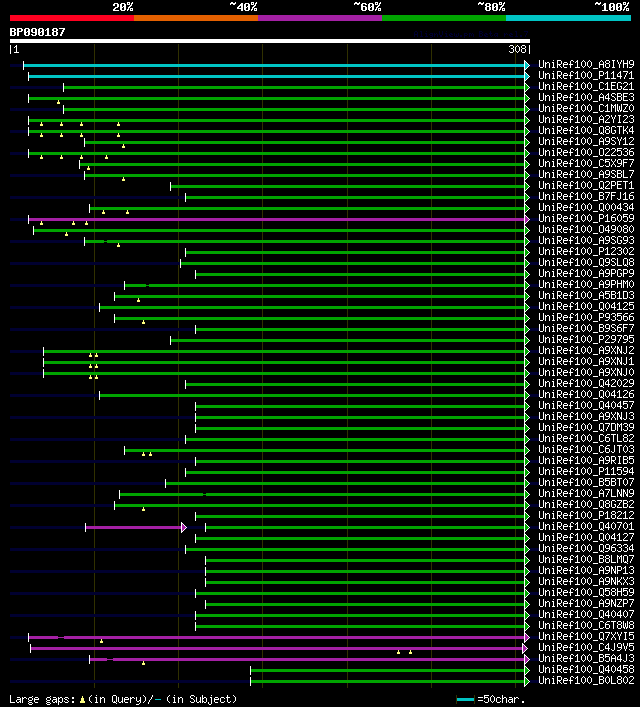Open hit UniRef100_Q40457
Image resolution: width=640 pixels, height=707 pixels.
(586, 405)
